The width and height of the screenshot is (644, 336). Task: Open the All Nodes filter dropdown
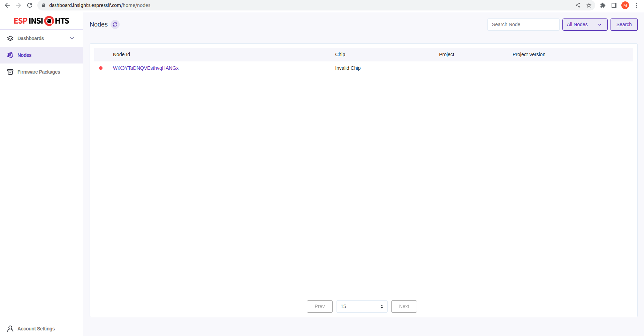coord(585,24)
